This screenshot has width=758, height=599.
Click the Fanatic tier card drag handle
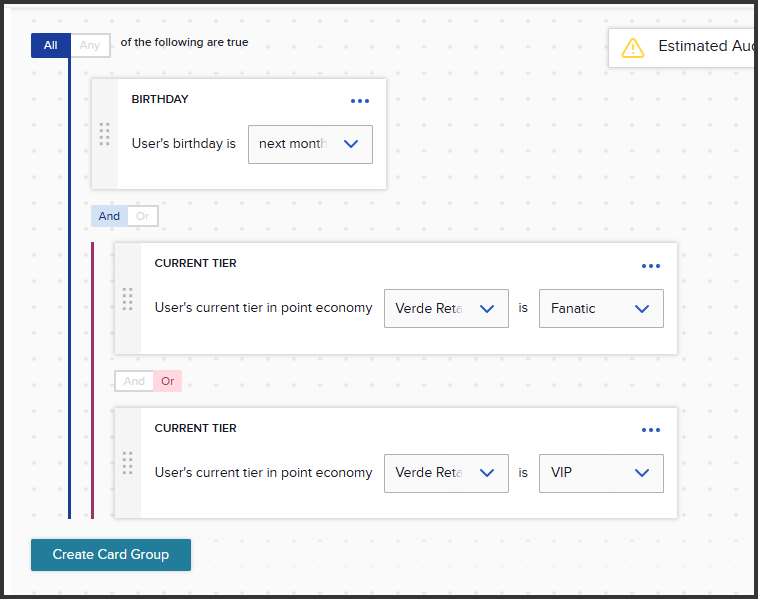pyautogui.click(x=128, y=299)
